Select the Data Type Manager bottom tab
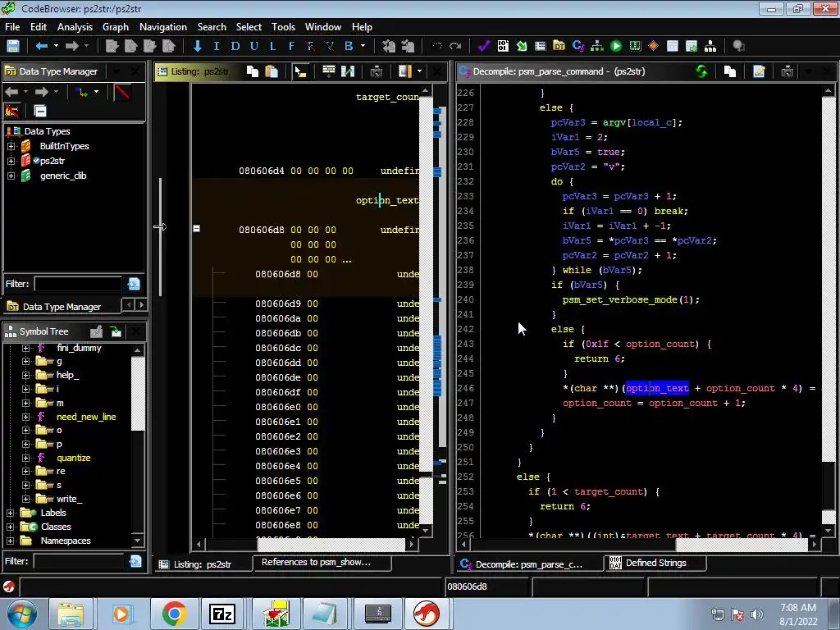840x630 pixels. coord(61,307)
